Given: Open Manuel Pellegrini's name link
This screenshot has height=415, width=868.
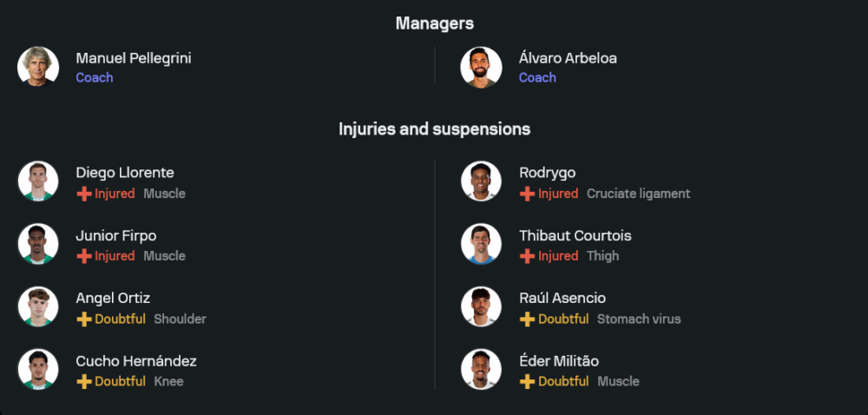Looking at the screenshot, I should tap(134, 58).
